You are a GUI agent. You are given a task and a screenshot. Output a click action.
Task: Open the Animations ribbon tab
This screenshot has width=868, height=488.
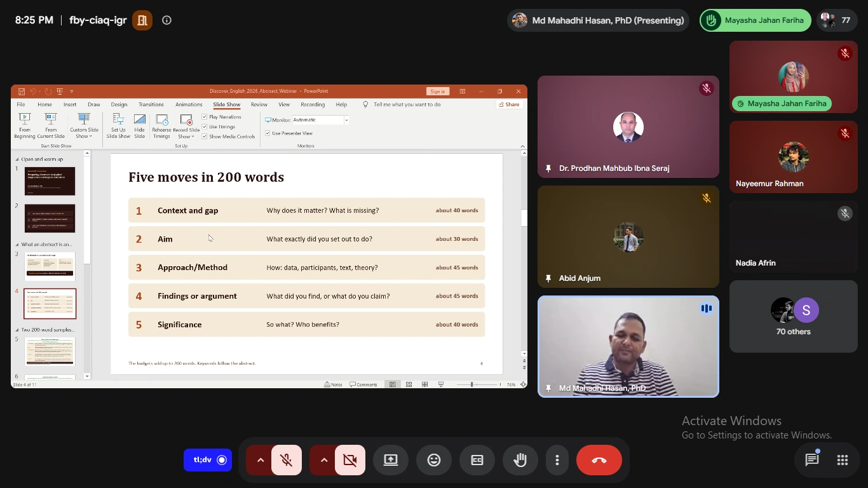pos(189,104)
